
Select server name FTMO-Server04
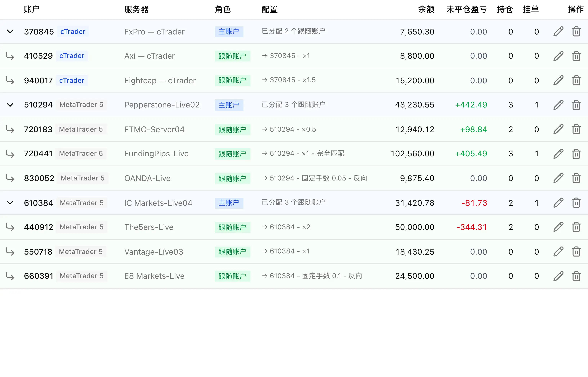(154, 129)
